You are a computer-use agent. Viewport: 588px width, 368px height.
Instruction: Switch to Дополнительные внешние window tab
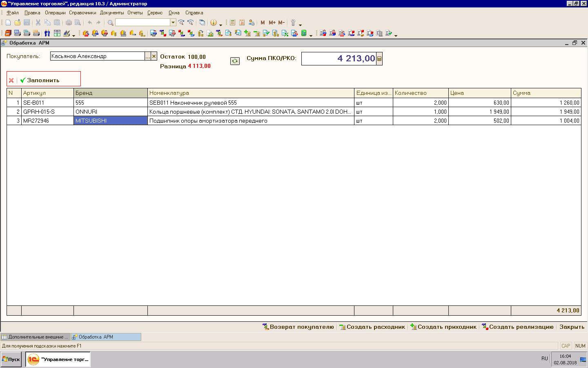tap(35, 337)
